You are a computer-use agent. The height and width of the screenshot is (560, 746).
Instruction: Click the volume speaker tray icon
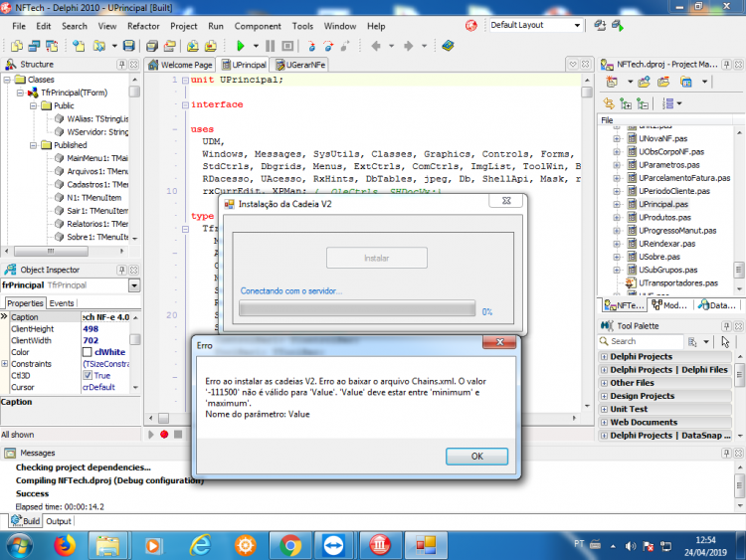[x=631, y=546]
